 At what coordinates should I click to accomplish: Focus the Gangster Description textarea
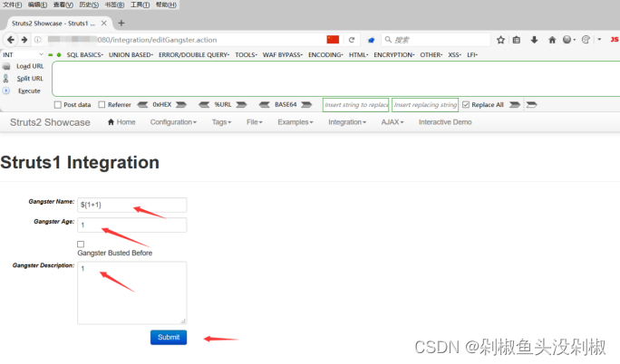pos(132,292)
